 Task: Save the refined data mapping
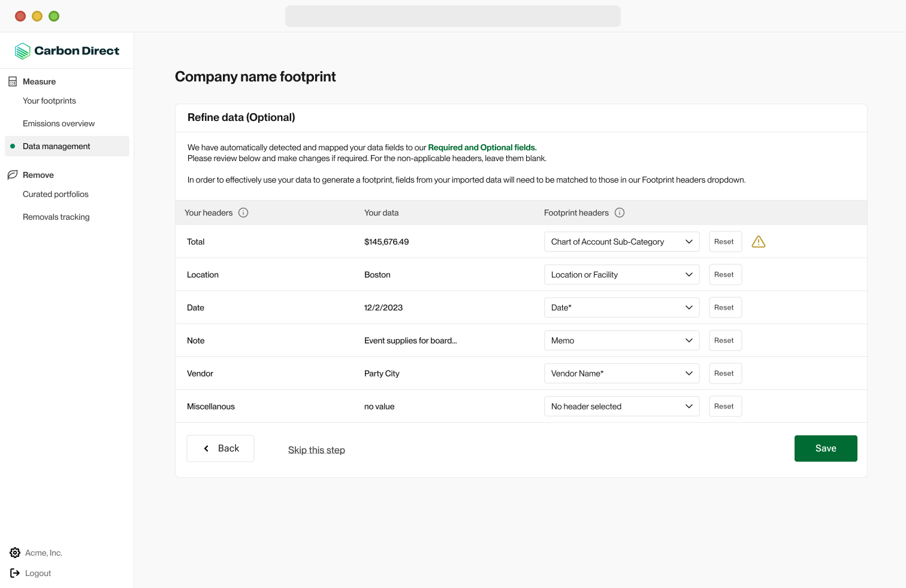click(x=826, y=448)
